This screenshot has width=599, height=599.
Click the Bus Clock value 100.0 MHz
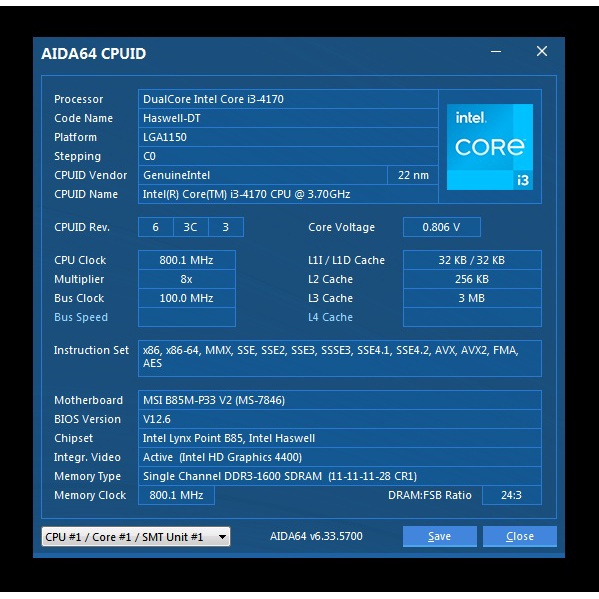pos(186,298)
